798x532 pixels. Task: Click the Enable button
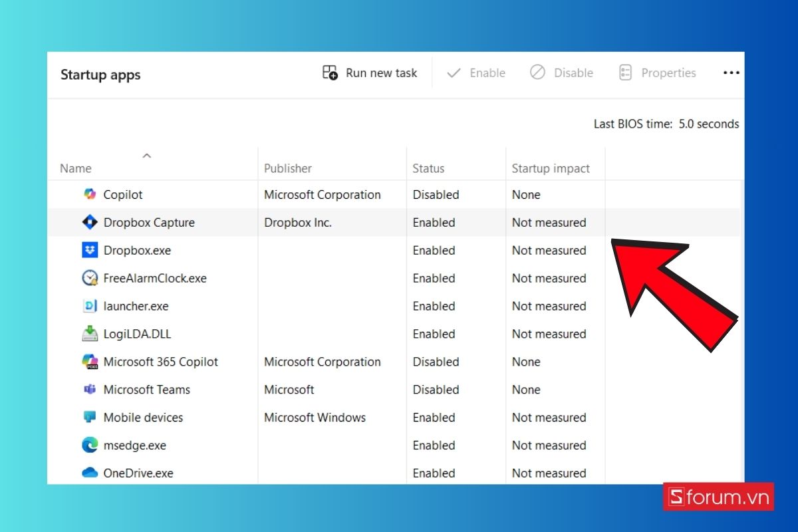pyautogui.click(x=475, y=73)
